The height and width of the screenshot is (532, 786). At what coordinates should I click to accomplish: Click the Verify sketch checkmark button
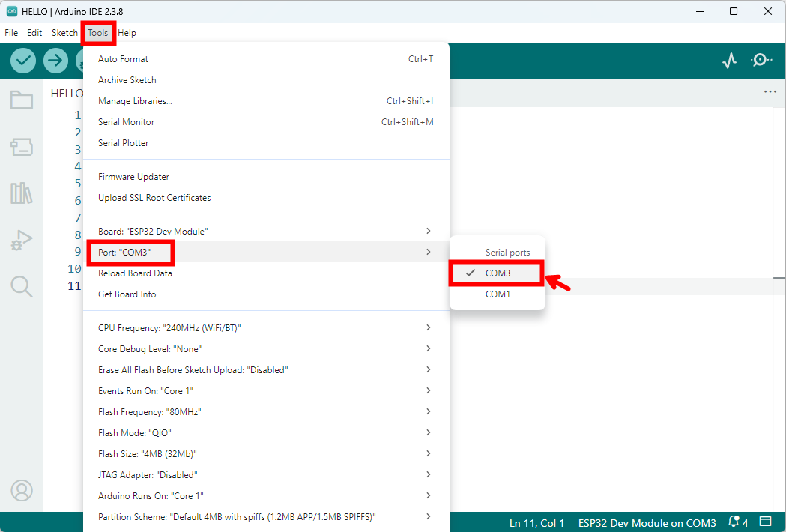point(23,61)
